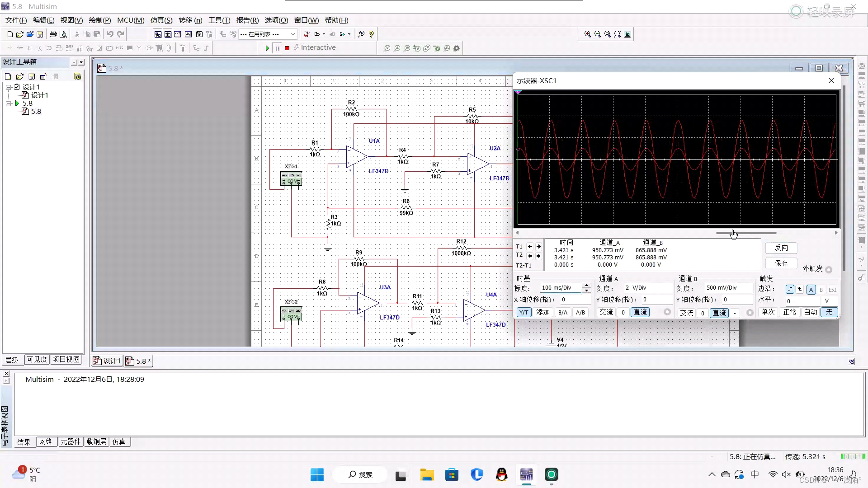
Task: Click the 保存 button to save scope data
Action: tap(782, 263)
